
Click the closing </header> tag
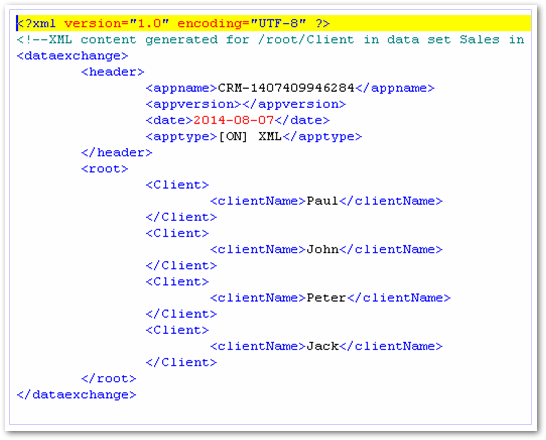click(117, 152)
